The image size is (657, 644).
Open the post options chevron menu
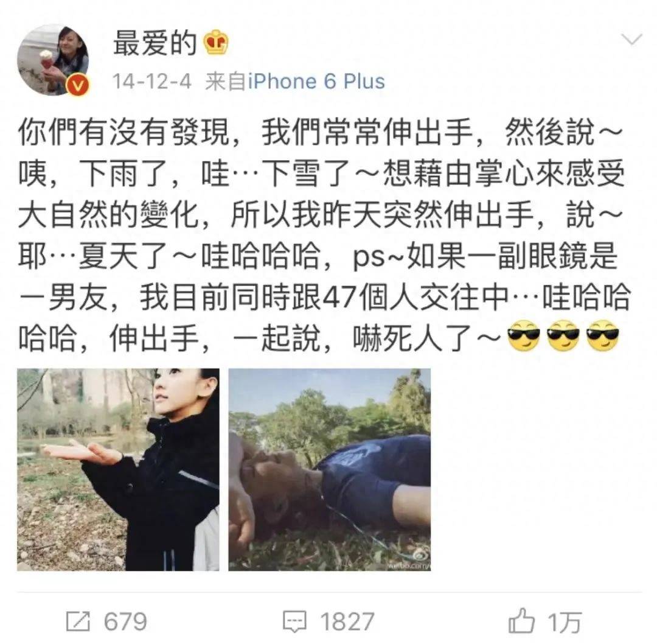tap(632, 40)
